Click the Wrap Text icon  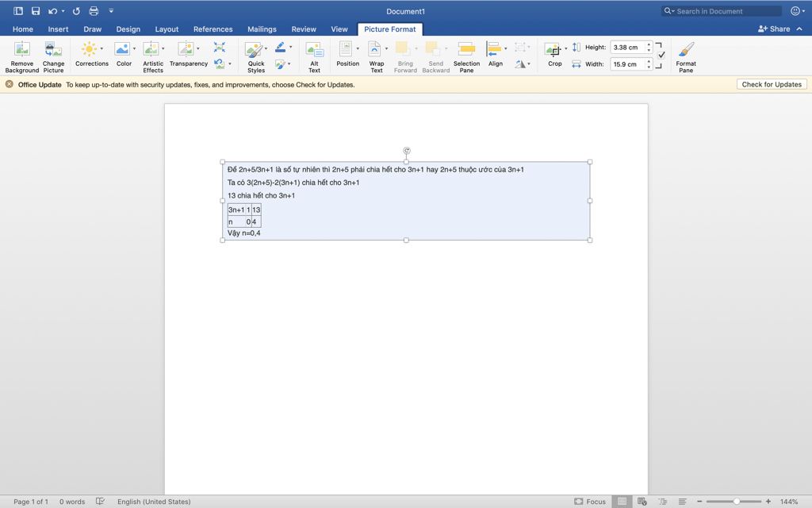pos(374,49)
